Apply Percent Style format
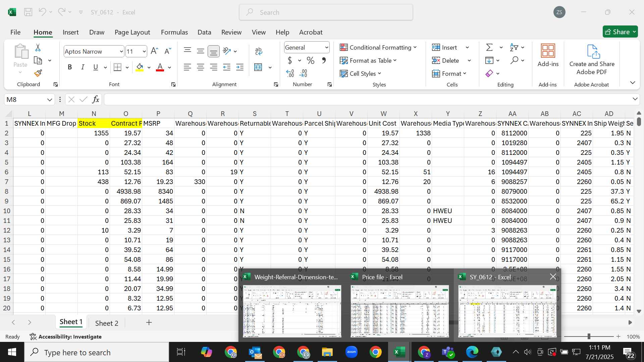Image resolution: width=644 pixels, height=362 pixels. pyautogui.click(x=311, y=61)
